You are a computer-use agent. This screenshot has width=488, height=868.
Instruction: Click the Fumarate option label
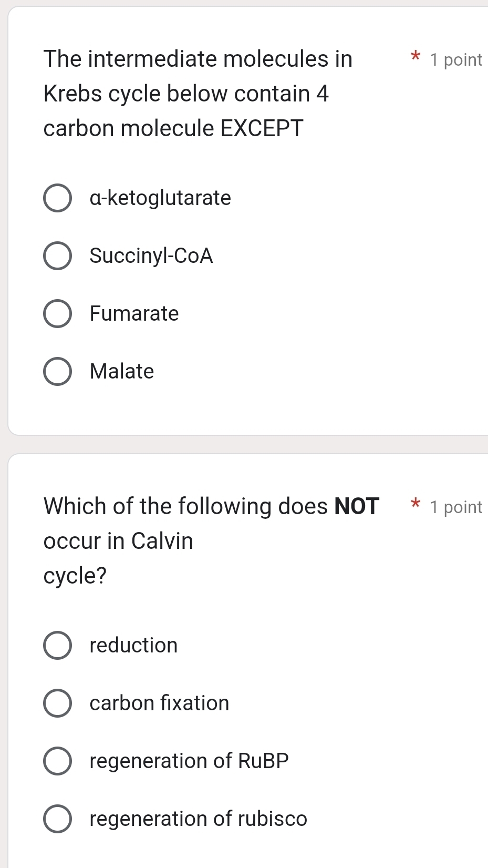tap(134, 314)
